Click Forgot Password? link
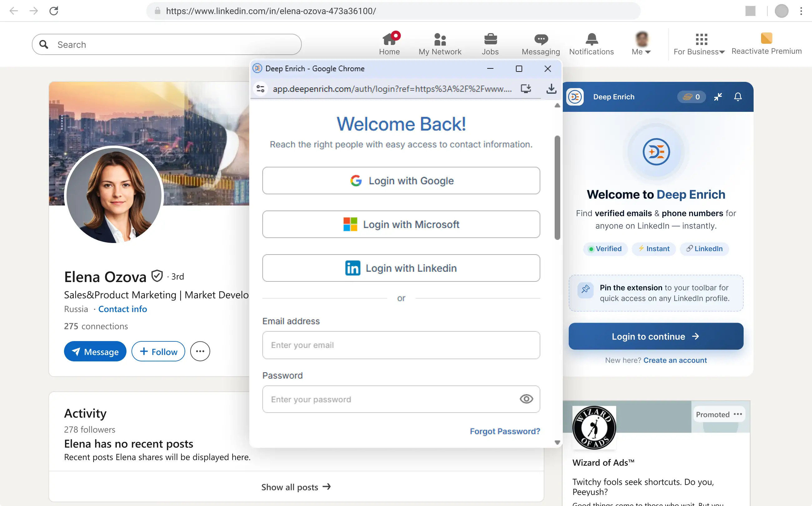Viewport: 812px width, 506px height. 504,431
